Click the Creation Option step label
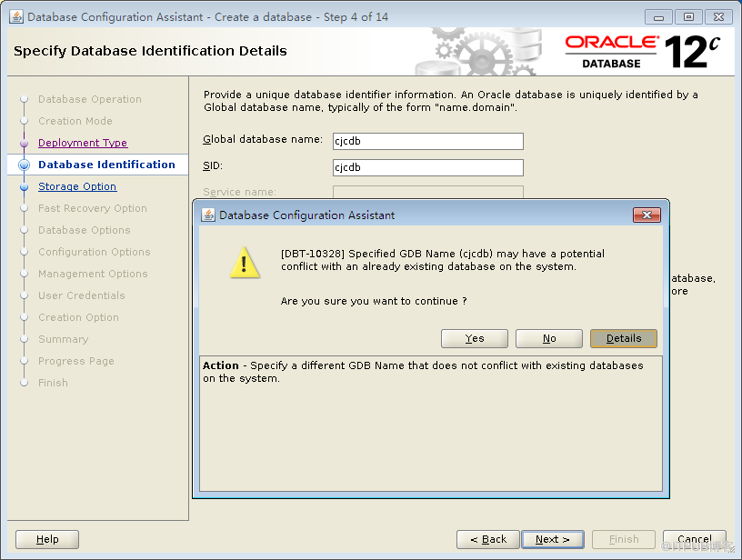 click(78, 317)
